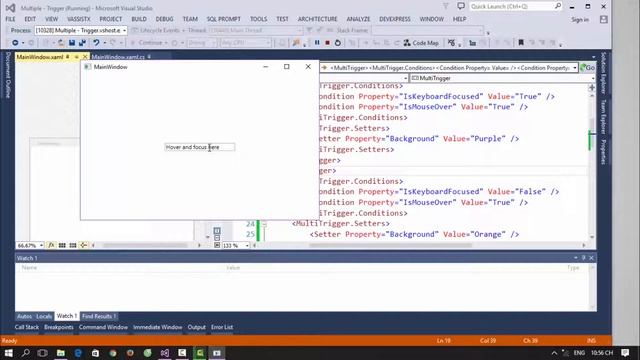This screenshot has height=360, width=640.
Task: Toggle snap to snaplines in the designer
Action: click(83, 245)
